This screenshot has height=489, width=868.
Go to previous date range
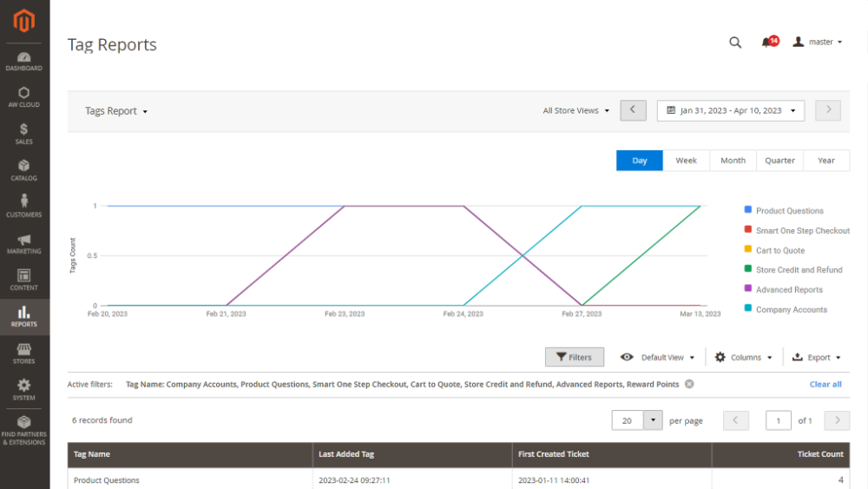[x=634, y=110]
